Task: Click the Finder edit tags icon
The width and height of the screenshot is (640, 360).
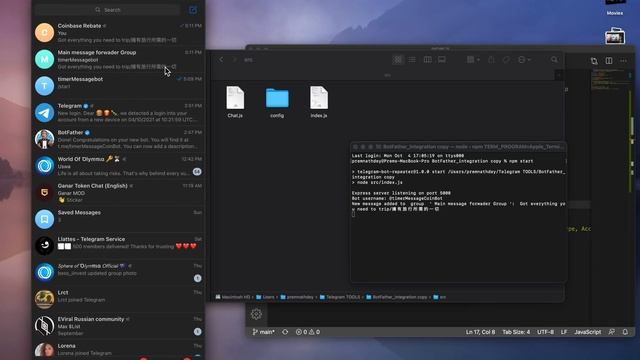Action: (x=506, y=60)
